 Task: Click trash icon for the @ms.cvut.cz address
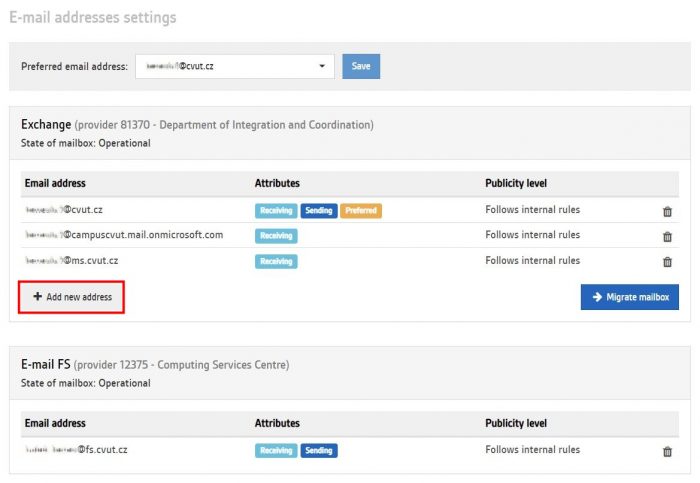pyautogui.click(x=667, y=262)
